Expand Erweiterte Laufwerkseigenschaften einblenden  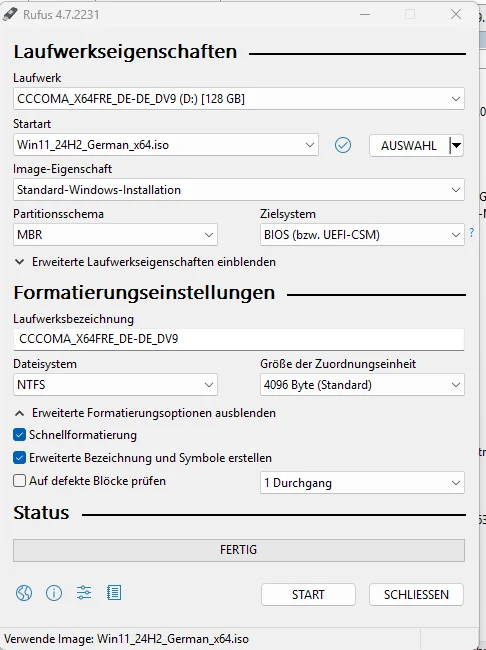coord(145,262)
